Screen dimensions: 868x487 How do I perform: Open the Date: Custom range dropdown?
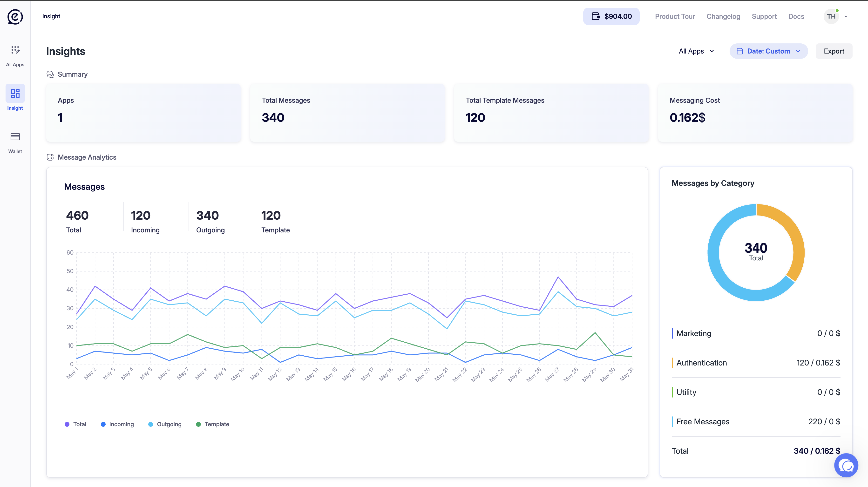(769, 51)
